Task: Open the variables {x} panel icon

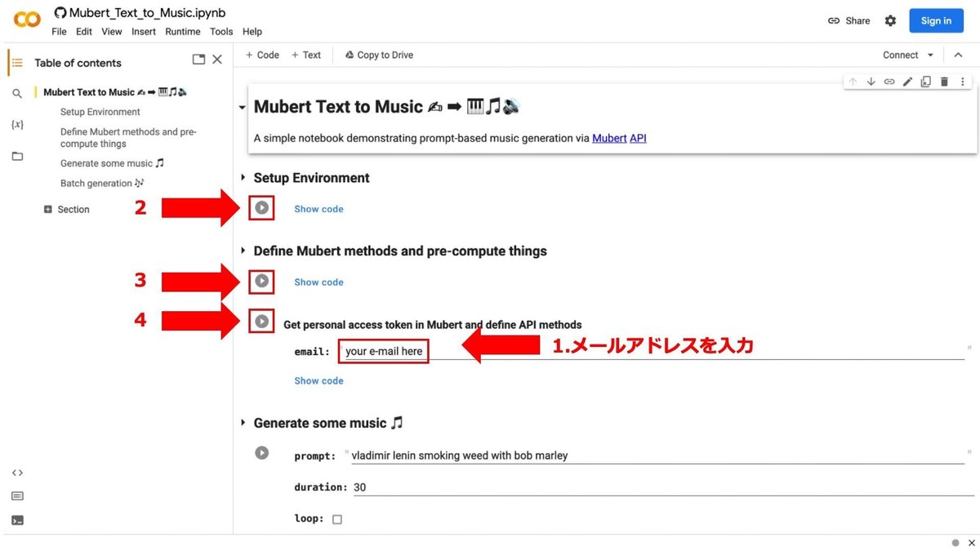Action: point(17,125)
